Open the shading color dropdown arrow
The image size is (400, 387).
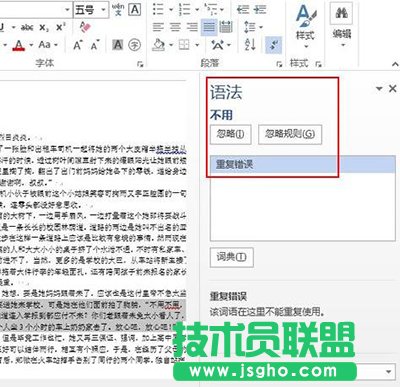[171, 45]
